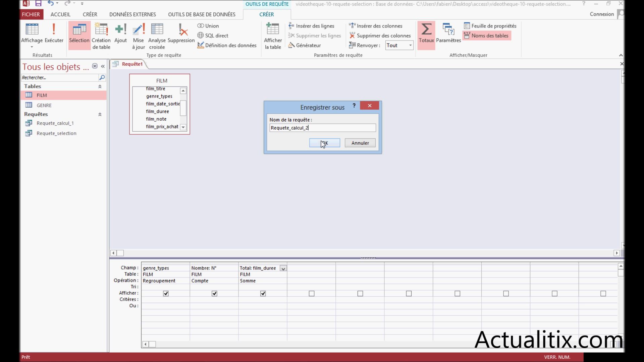Open OUTILS DE BASE DE DONNÉES tab
This screenshot has height=362, width=644.
202,14
